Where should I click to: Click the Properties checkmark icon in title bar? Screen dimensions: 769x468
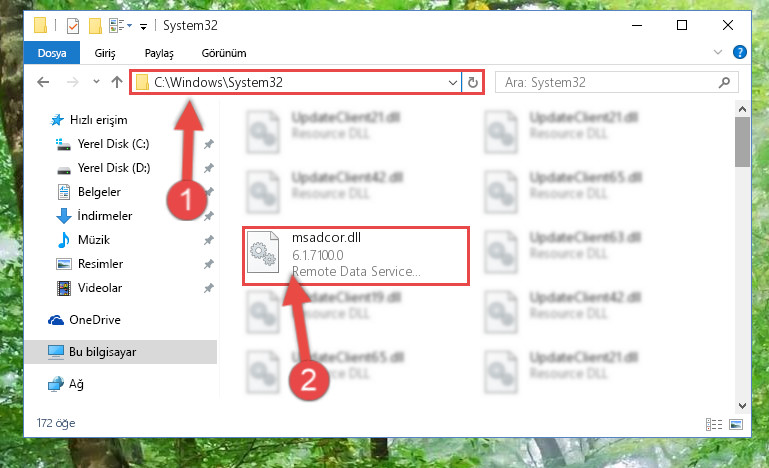73,26
